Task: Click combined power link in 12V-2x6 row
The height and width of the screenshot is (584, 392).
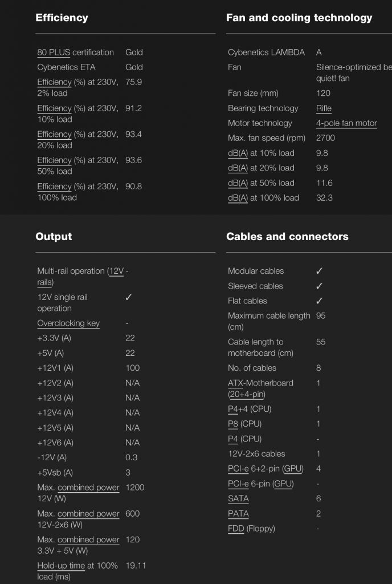Action: (88, 514)
